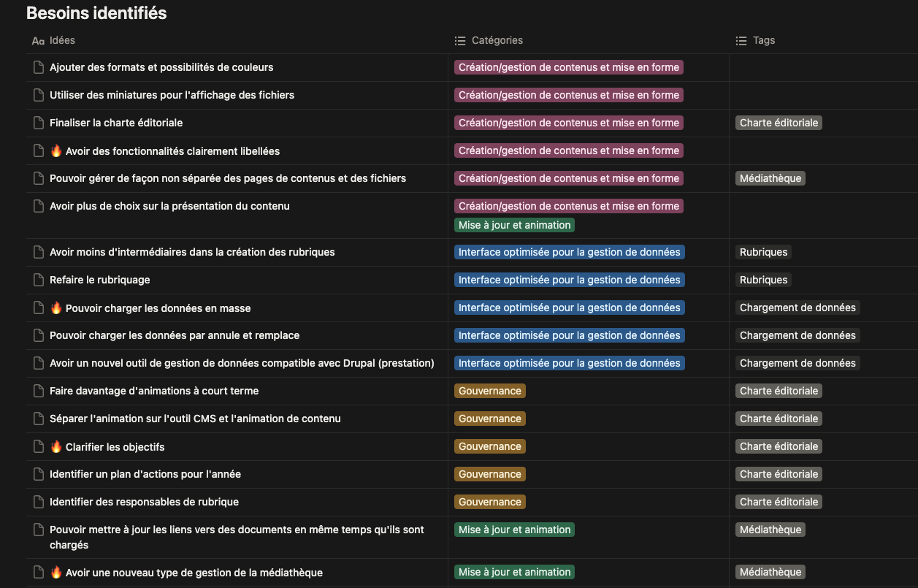
Task: Click page icon for "Refaire le rubriquage"
Action: click(39, 280)
